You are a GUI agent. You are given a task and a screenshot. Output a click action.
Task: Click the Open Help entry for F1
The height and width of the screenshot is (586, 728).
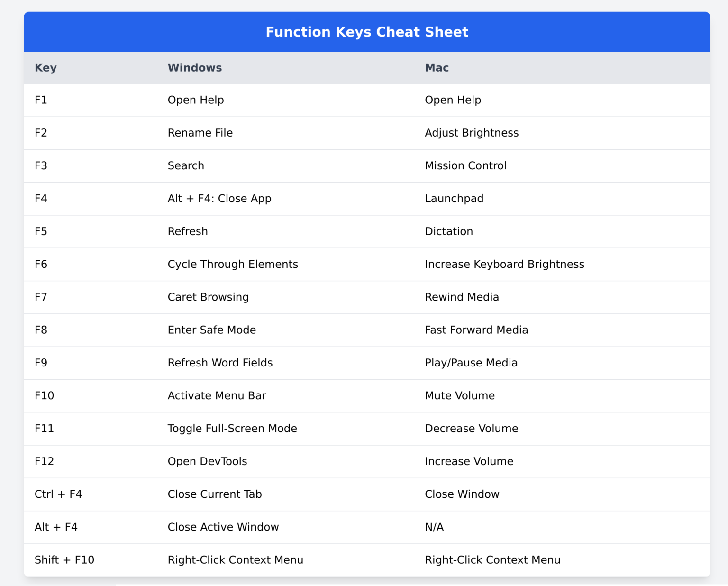click(x=196, y=100)
